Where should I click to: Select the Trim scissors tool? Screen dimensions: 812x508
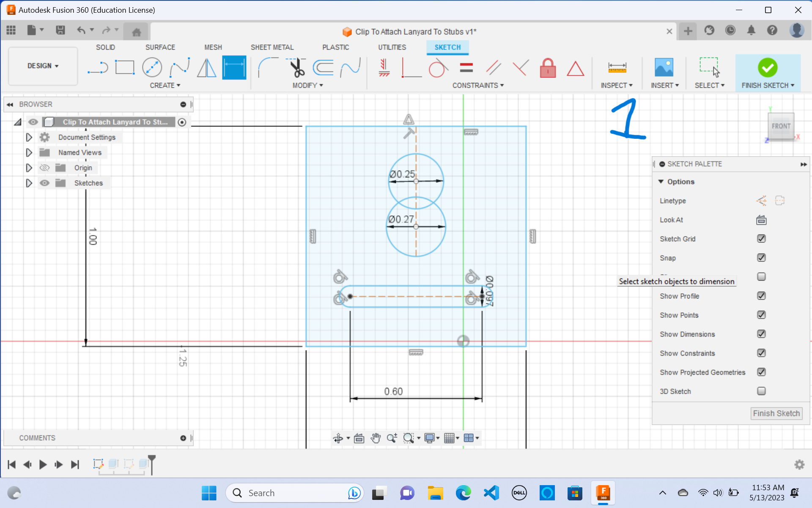[297, 68]
